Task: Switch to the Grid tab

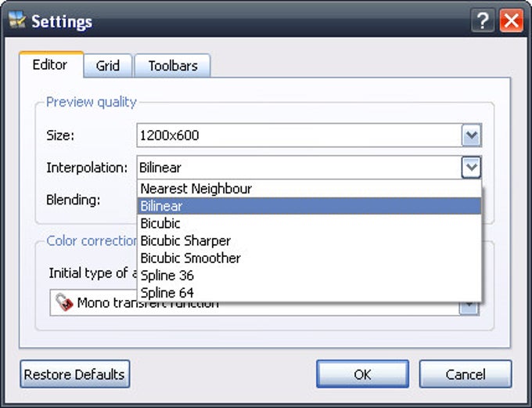Action: pos(107,66)
